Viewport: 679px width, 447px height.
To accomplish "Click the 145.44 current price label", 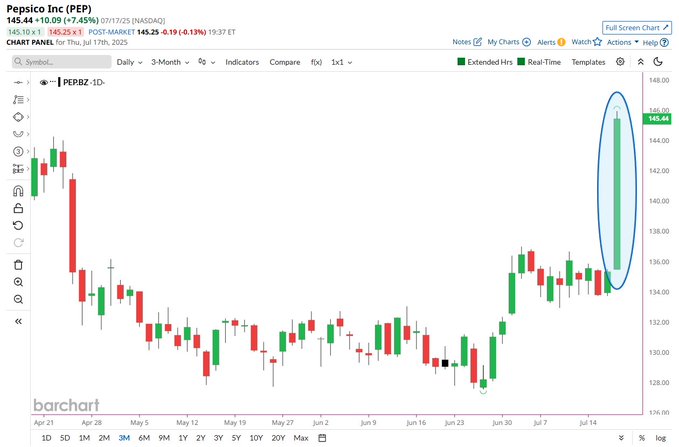I will (657, 119).
